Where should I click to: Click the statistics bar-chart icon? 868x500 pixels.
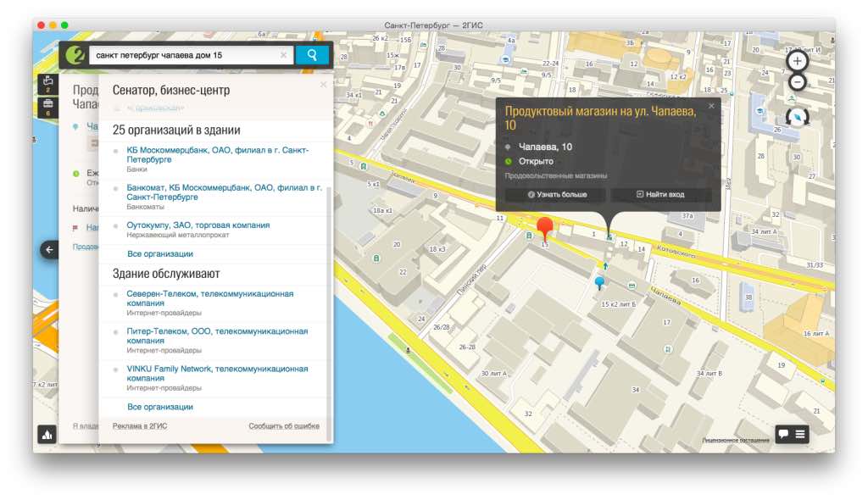tap(47, 435)
